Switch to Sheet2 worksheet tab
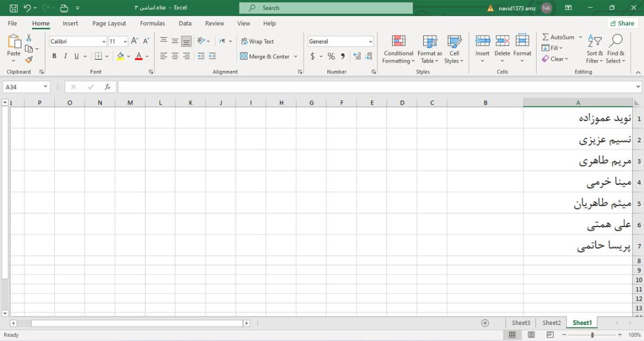 click(551, 323)
